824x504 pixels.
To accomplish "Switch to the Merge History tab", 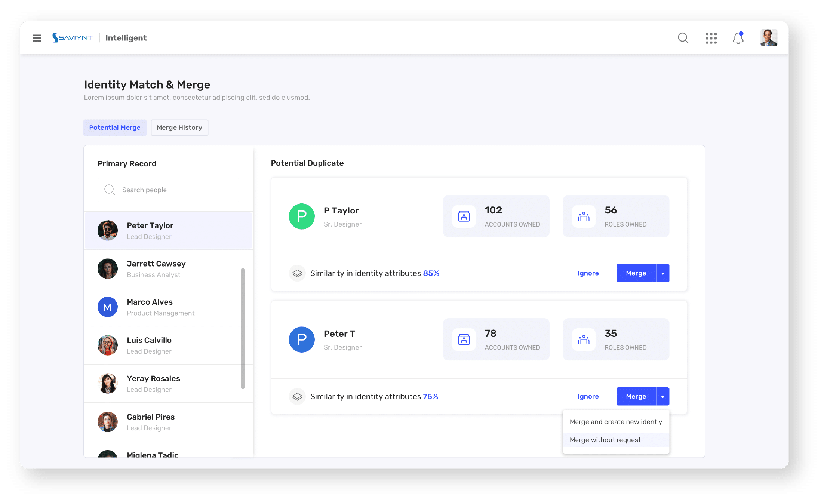I will point(179,127).
